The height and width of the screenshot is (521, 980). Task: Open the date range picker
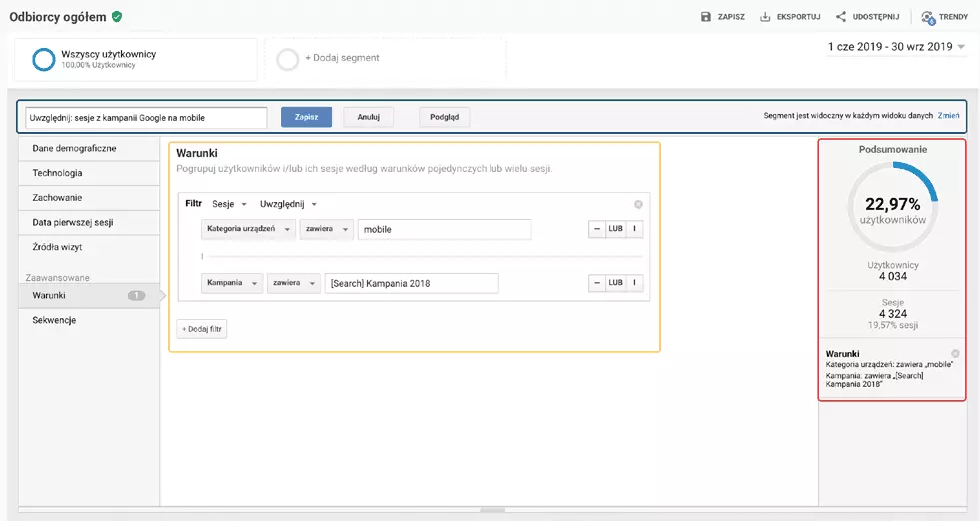pos(896,47)
